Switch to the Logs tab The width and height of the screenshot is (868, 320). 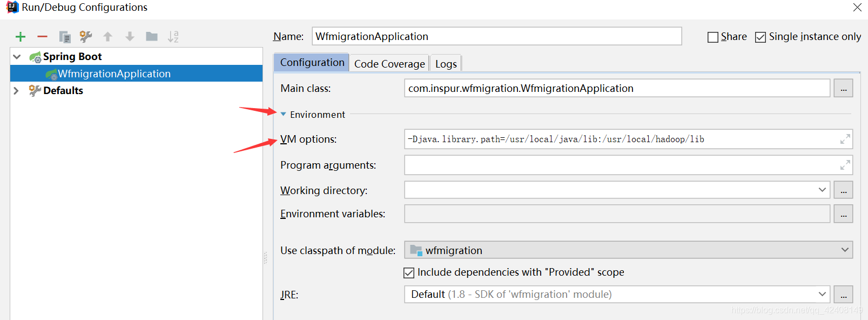pyautogui.click(x=446, y=63)
